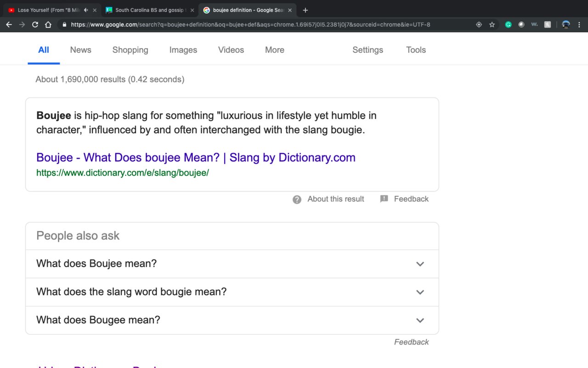588x368 pixels.
Task: Open the Chrome profile avatar
Action: point(566,25)
